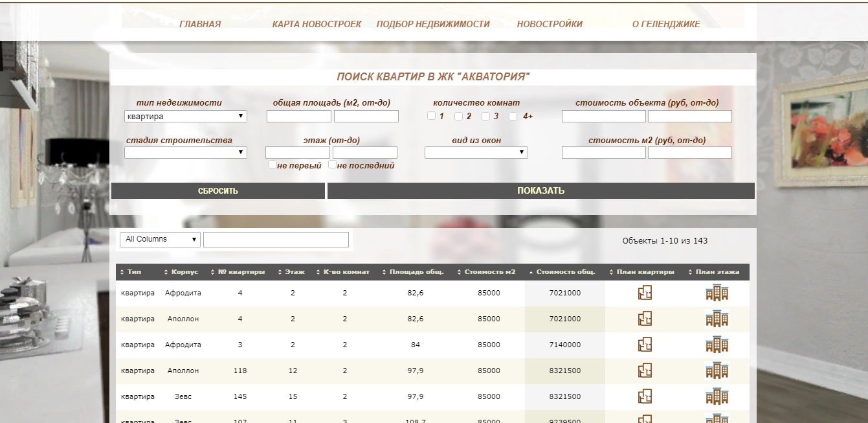Click the 'Показать' button
This screenshot has height=423, width=868.
[540, 191]
